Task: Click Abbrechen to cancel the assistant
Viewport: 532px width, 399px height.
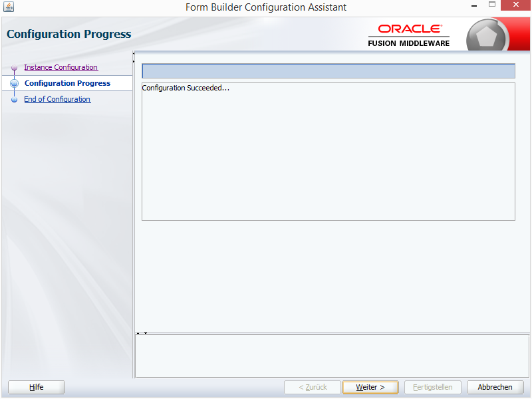Action: point(495,387)
